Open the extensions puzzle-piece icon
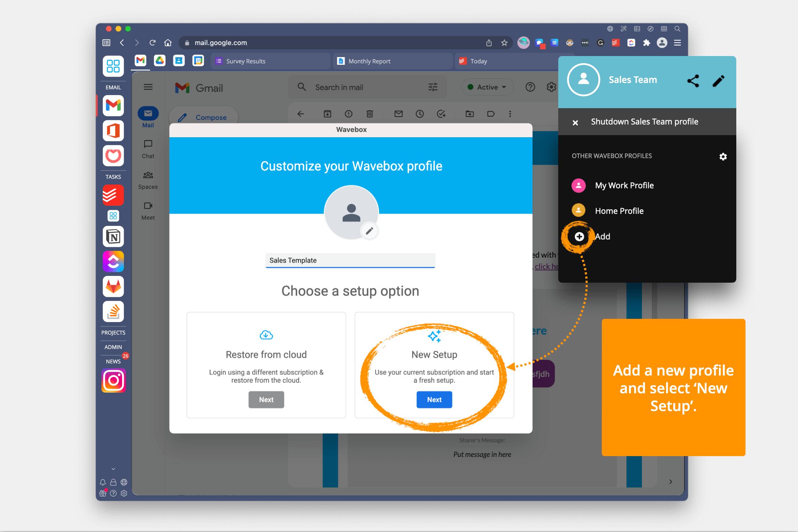The width and height of the screenshot is (798, 532). coord(647,43)
